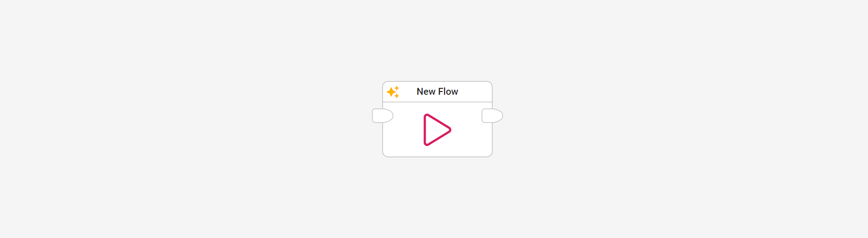Open AI sparkle options on New Flow
Image resolution: width=868 pixels, height=238 pixels.
coord(393,92)
